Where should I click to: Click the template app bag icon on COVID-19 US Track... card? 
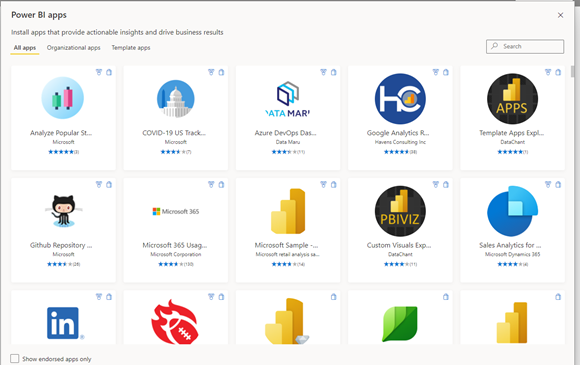(221, 72)
